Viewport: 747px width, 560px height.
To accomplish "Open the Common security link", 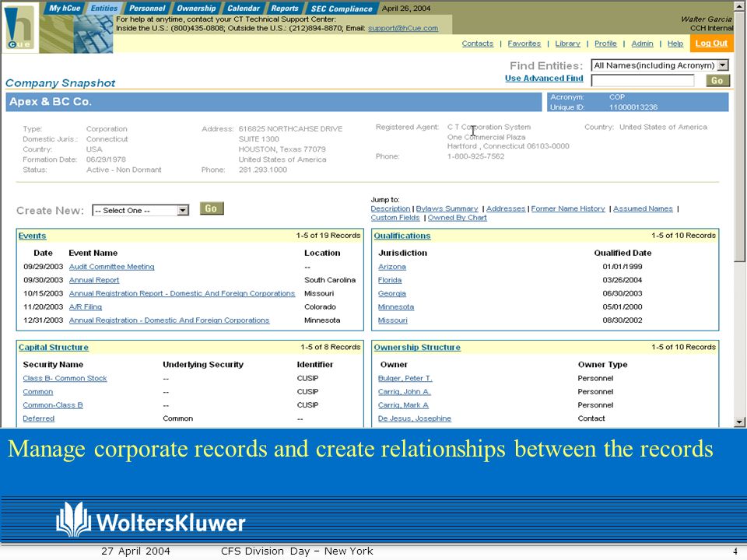I will [37, 391].
